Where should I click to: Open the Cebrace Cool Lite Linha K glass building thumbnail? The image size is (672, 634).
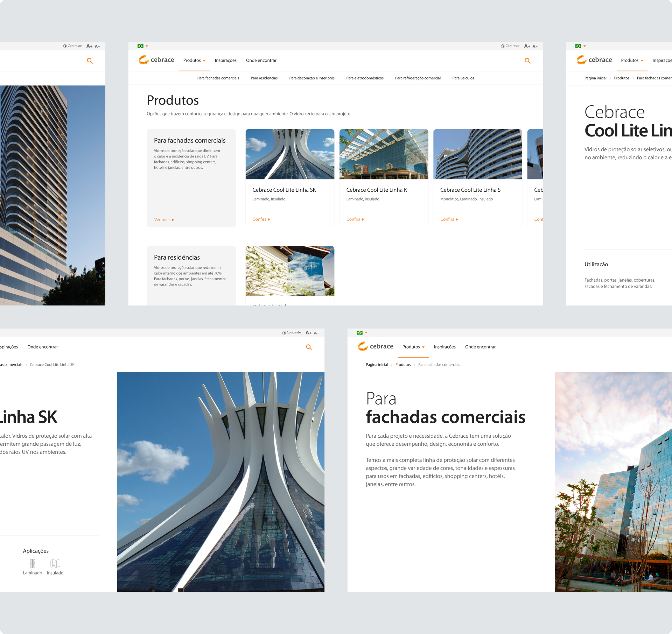[x=384, y=154]
